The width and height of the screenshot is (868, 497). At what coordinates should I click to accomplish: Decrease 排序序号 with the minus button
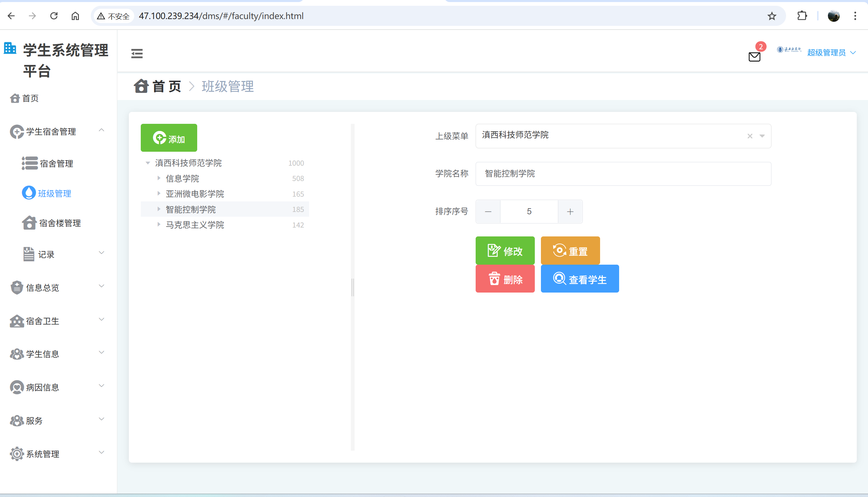488,212
